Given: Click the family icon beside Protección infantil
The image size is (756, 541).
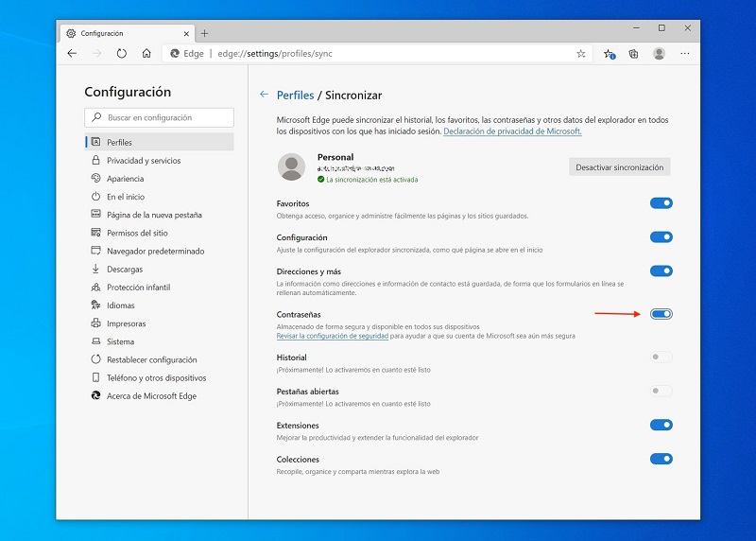Looking at the screenshot, I should (96, 288).
